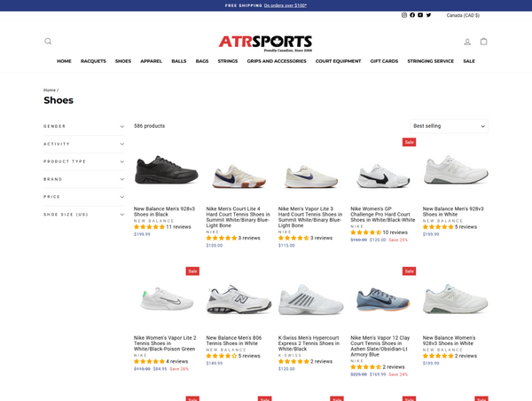
Task: Expand the Price filter
Action: pos(84,197)
